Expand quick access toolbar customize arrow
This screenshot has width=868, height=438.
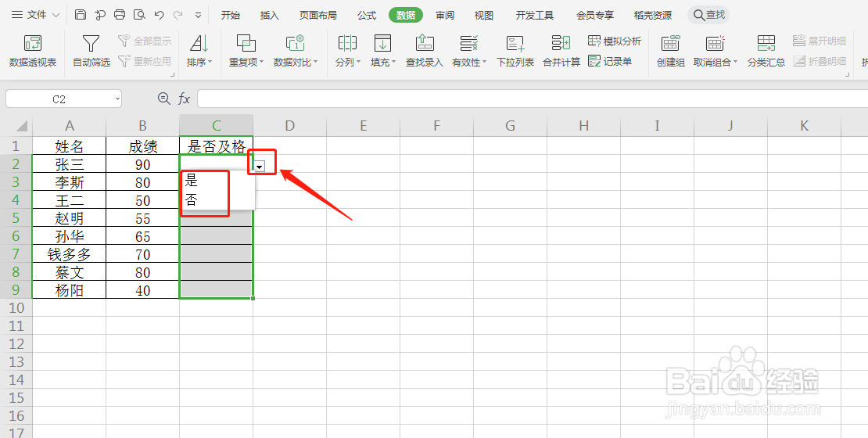click(x=198, y=16)
